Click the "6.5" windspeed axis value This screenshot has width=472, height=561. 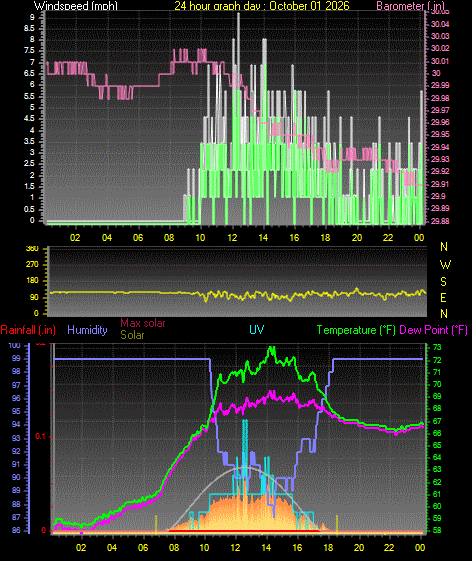click(29, 73)
